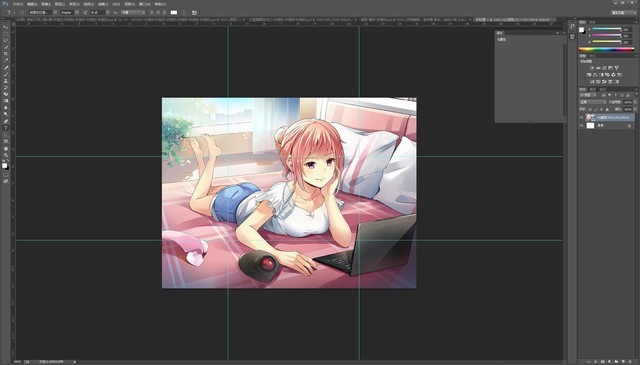
Task: Select the Zoom tool
Action: [6, 155]
